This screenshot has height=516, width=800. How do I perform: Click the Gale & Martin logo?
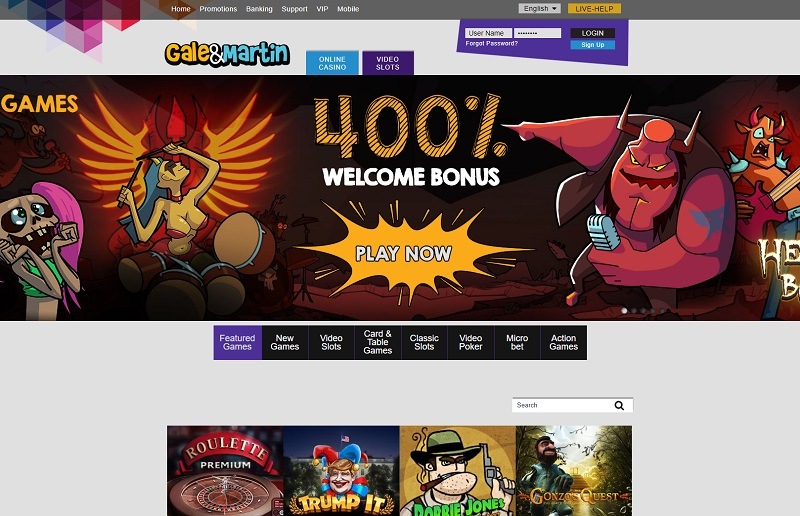[227, 54]
